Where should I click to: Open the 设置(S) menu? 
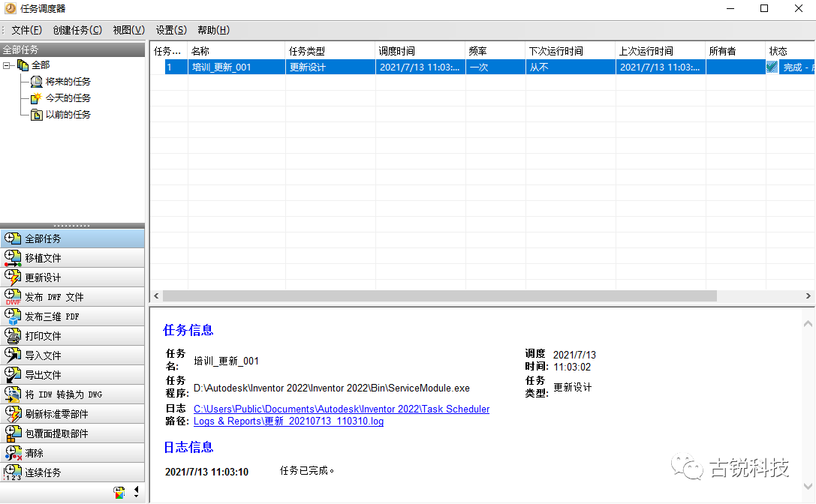pos(171,30)
